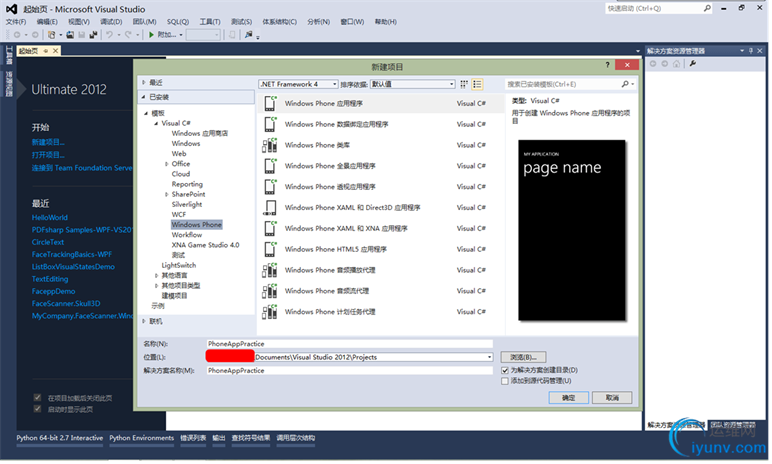Select Windows Phone category in tree
The width and height of the screenshot is (772, 464).
coord(197,225)
